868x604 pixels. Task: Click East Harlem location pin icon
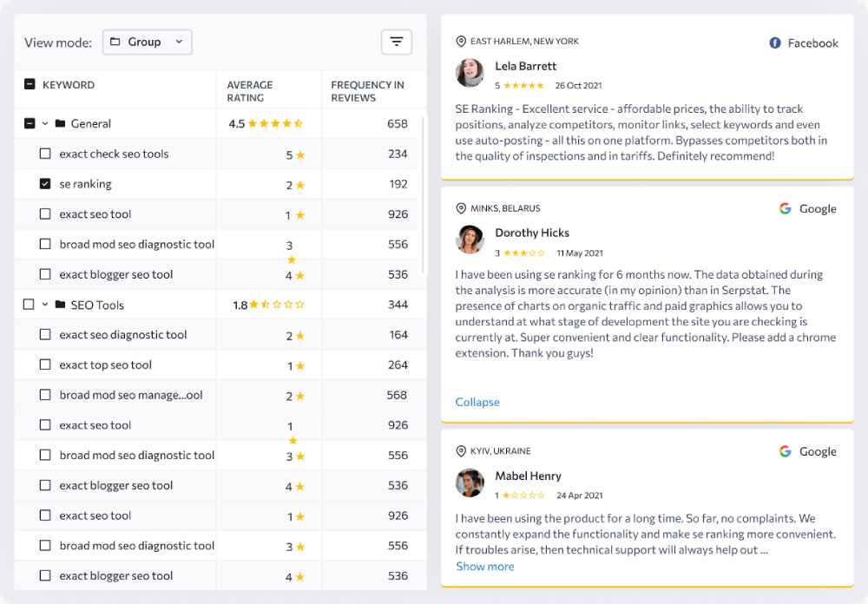coord(461,42)
